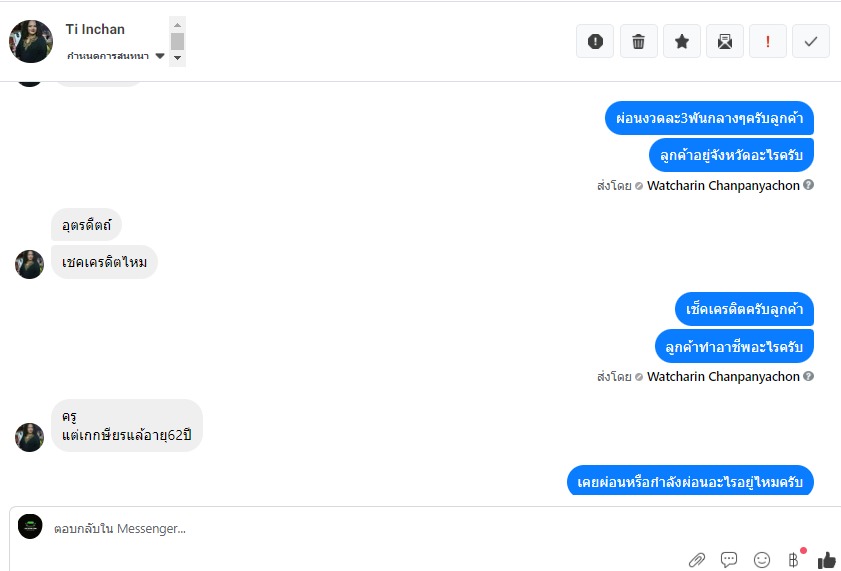841x571 pixels.
Task: Click the page avatar beside reply box
Action: [x=30, y=526]
